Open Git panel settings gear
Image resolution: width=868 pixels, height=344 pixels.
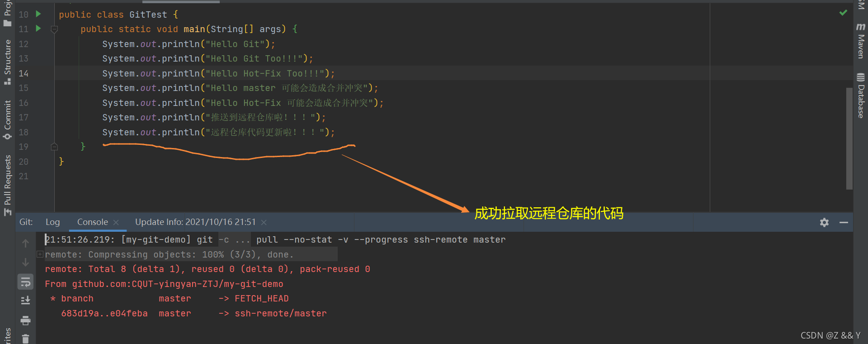click(x=824, y=222)
